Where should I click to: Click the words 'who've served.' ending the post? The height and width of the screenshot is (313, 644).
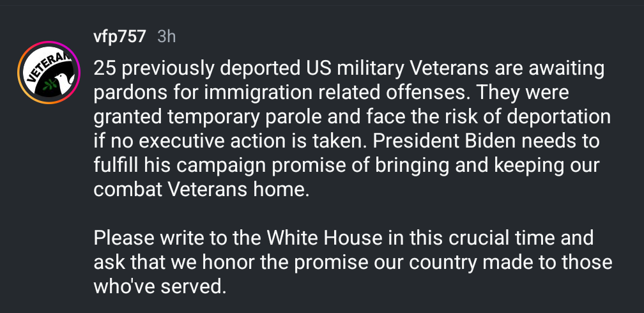(x=160, y=286)
